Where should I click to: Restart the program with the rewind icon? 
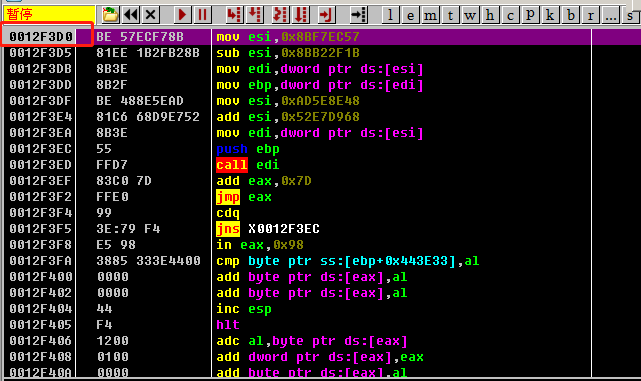[x=131, y=15]
